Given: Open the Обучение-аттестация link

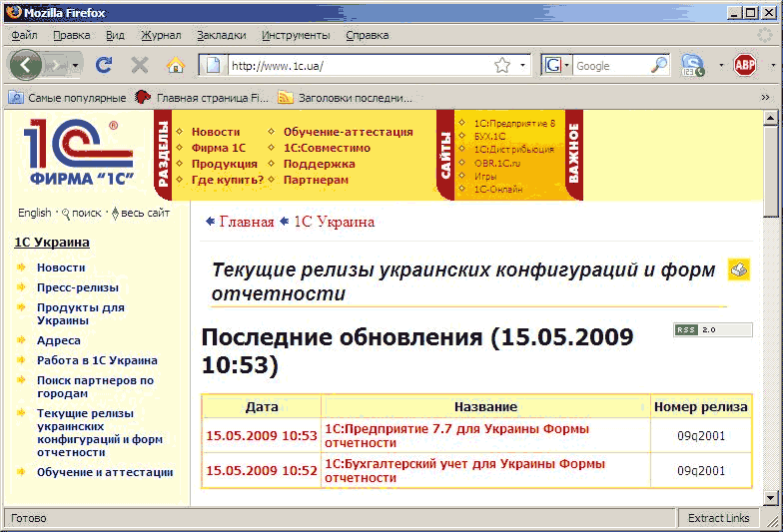Looking at the screenshot, I should pyautogui.click(x=348, y=132).
